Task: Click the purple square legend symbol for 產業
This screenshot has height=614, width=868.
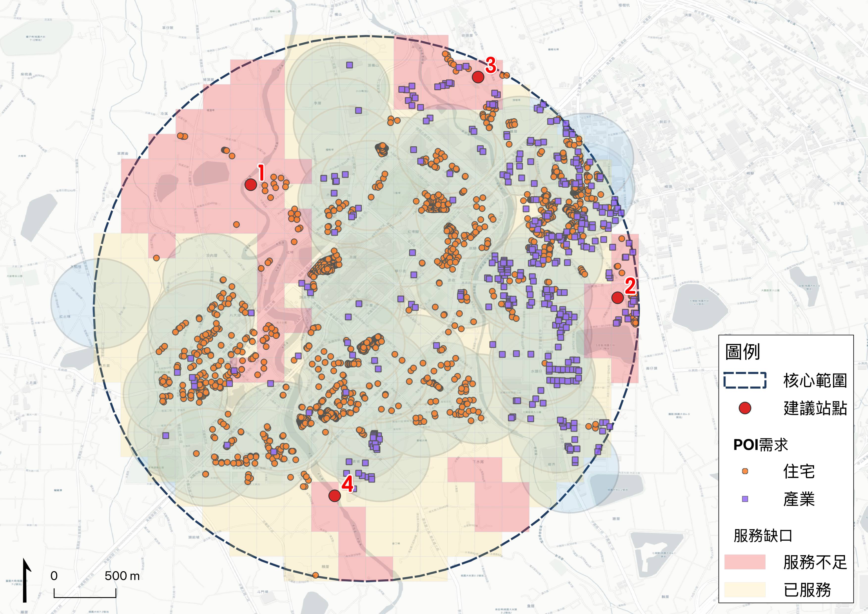Action: 745,499
